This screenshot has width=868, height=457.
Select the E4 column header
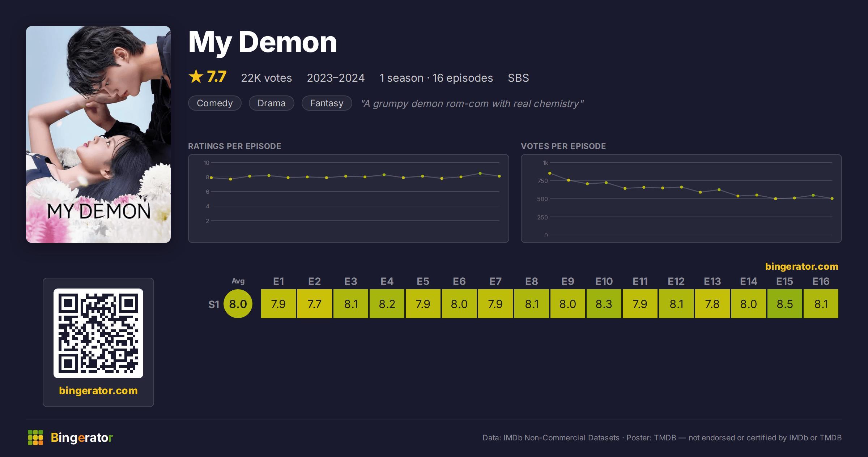click(x=387, y=281)
